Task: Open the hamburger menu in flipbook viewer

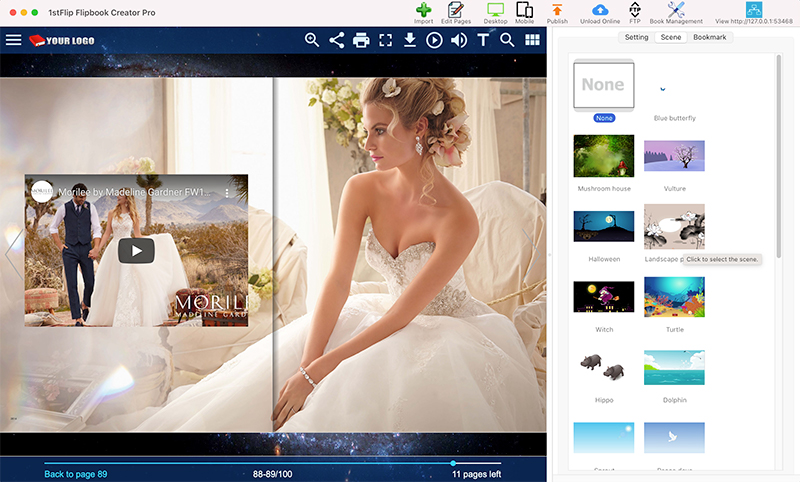Action: click(x=14, y=40)
